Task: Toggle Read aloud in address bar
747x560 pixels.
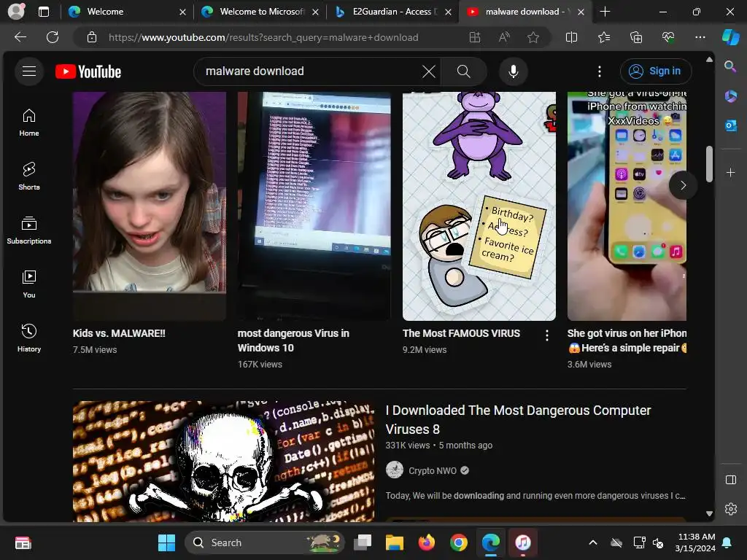Action: (x=504, y=37)
